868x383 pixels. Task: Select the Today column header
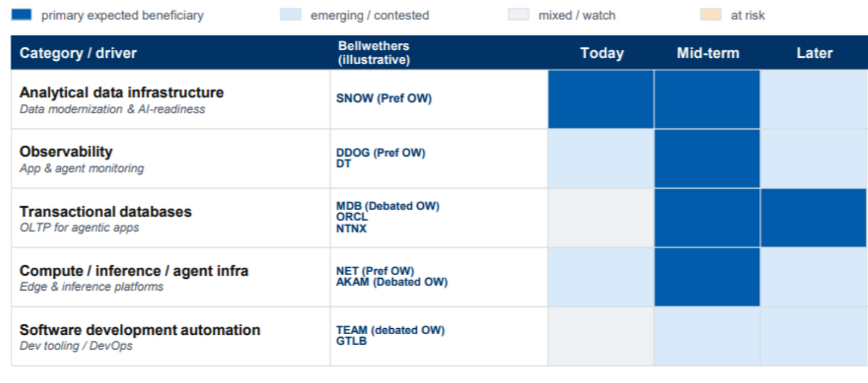pyautogui.click(x=602, y=53)
